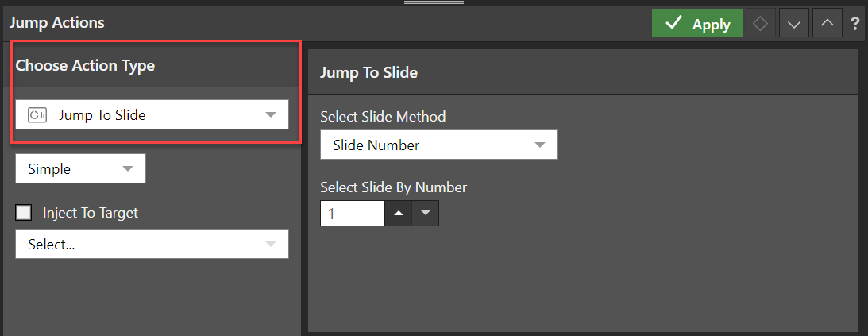The height and width of the screenshot is (336, 868).
Task: Enable the Inject To Target checkbox
Action: (24, 212)
